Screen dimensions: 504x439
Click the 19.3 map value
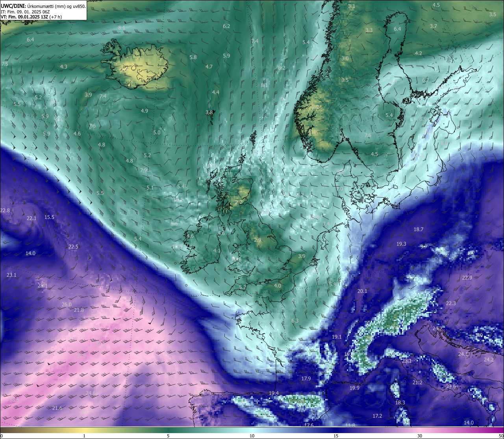[401, 244]
